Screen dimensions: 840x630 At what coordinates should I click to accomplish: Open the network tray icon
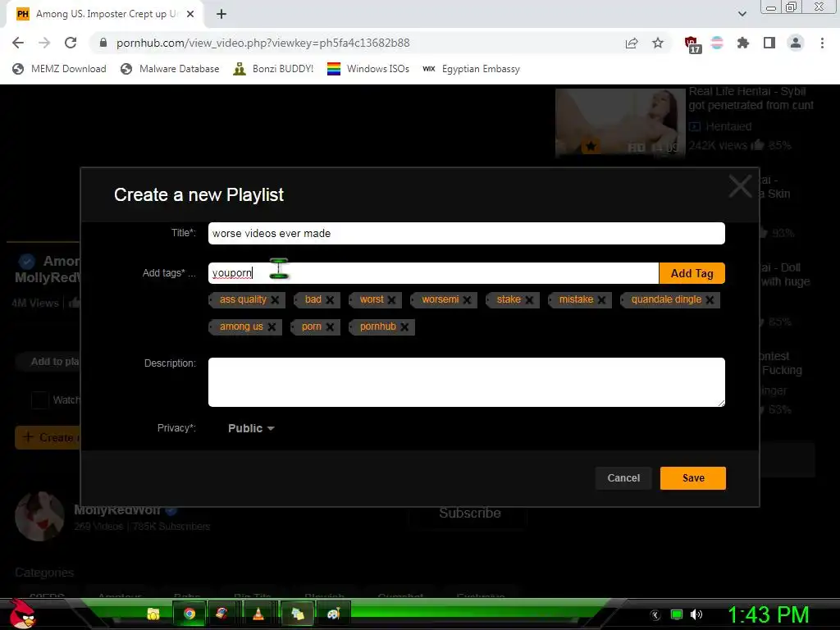pos(677,614)
